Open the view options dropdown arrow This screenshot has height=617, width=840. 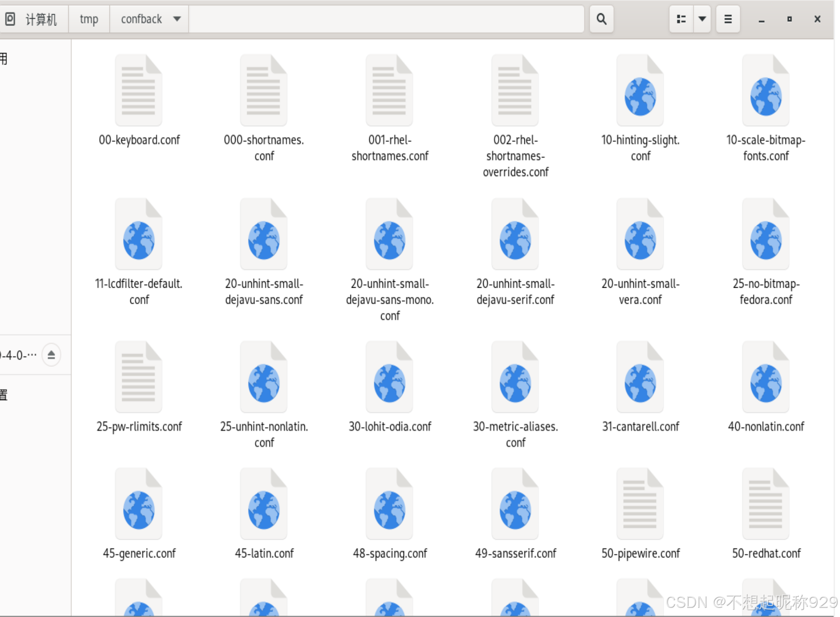tap(702, 19)
